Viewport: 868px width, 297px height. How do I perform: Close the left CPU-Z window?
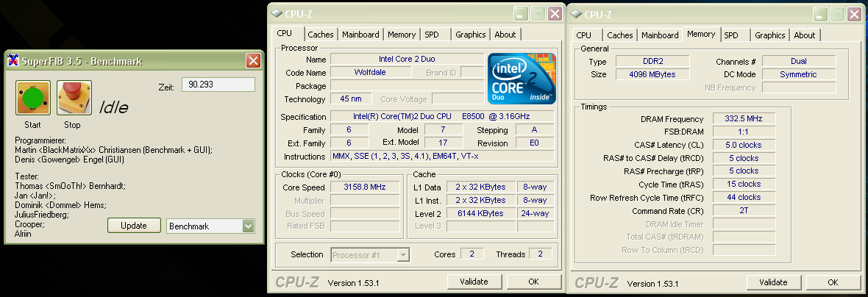click(x=555, y=15)
